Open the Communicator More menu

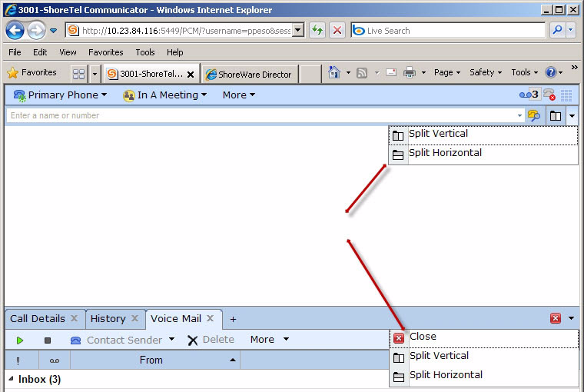click(x=239, y=95)
